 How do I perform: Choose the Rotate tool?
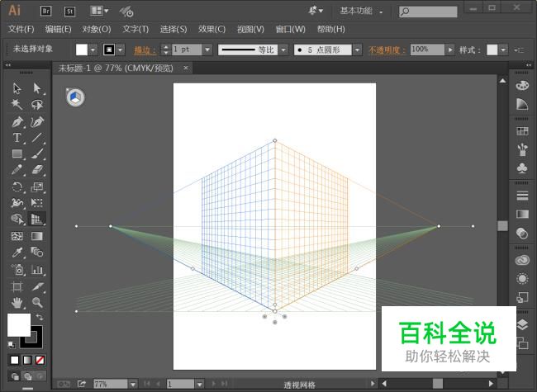(17, 187)
